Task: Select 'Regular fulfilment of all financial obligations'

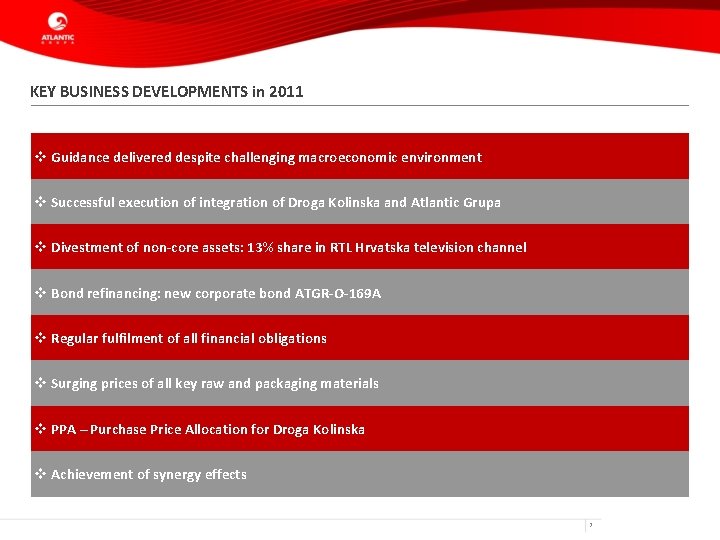Action: pos(189,338)
